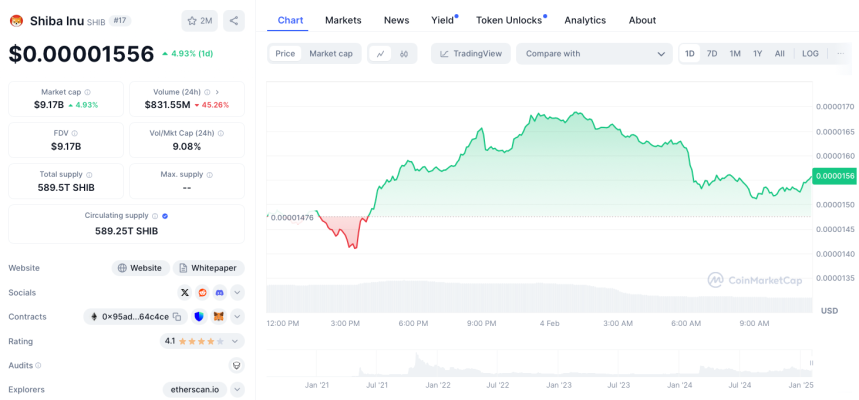Open the Discord social icon
This screenshot has width=859, height=400.
220,293
